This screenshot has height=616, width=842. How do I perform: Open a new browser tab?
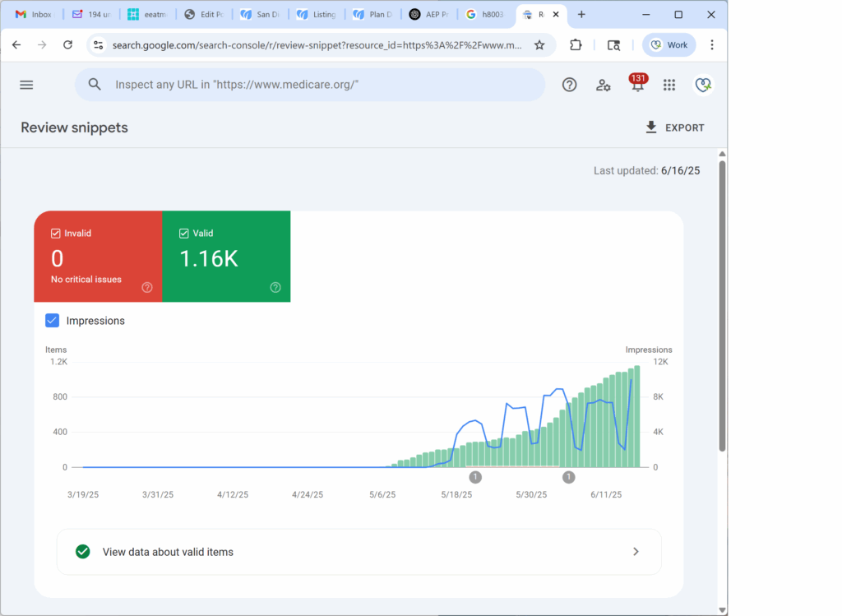pyautogui.click(x=581, y=15)
